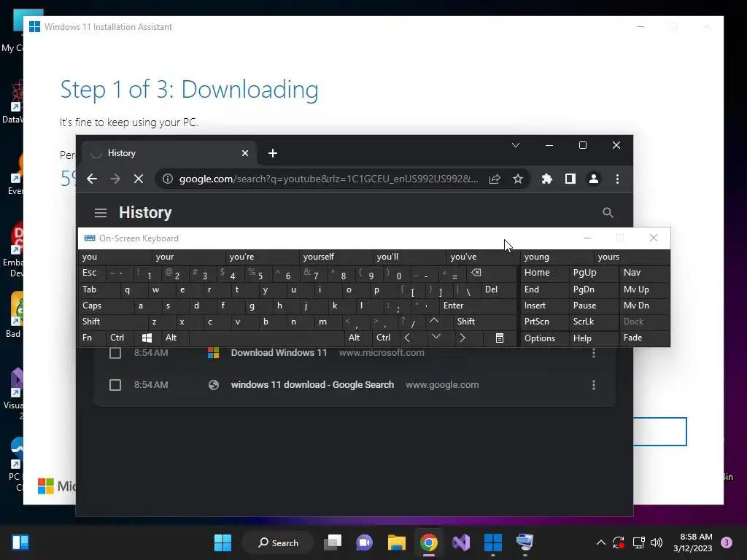This screenshot has width=747, height=560.
Task: Toggle right Shift key on keyboard
Action: [x=484, y=322]
